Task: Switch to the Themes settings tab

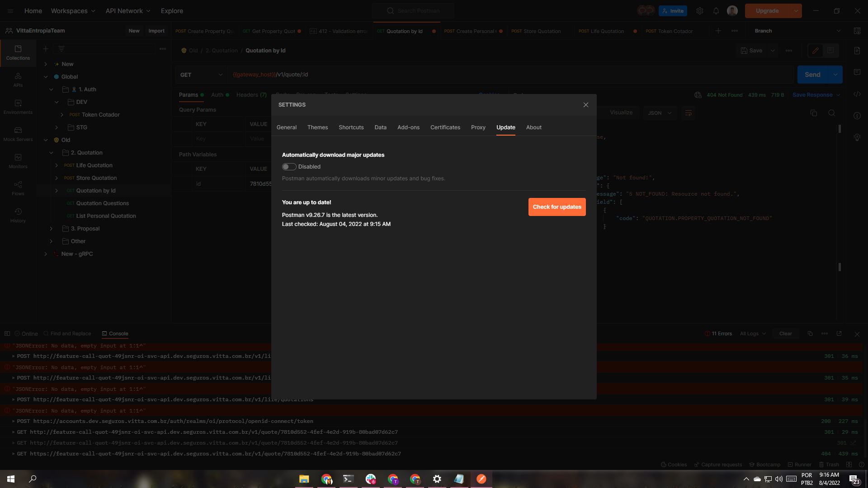Action: (317, 127)
